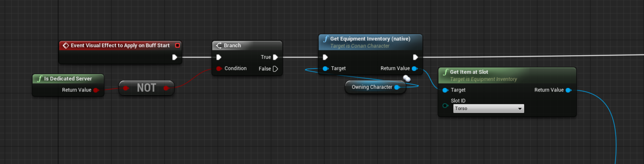Viewport: 644px width, 164px height.
Task: Click Get Equipment Inventory Target pin
Action: click(325, 68)
